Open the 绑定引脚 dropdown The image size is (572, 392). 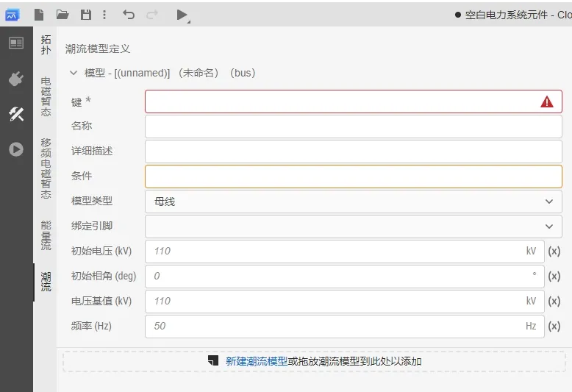click(x=354, y=227)
